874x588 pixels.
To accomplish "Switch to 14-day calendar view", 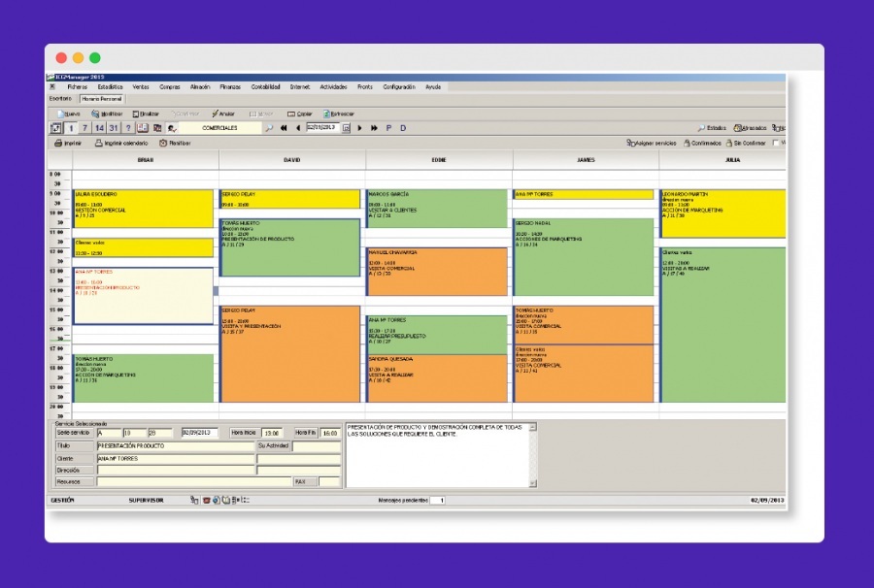I will click(x=99, y=128).
